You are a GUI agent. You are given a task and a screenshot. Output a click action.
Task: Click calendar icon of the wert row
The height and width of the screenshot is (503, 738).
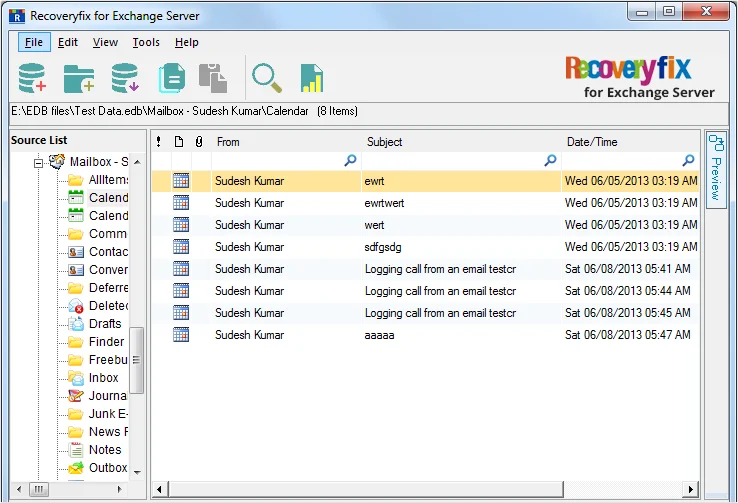point(181,225)
